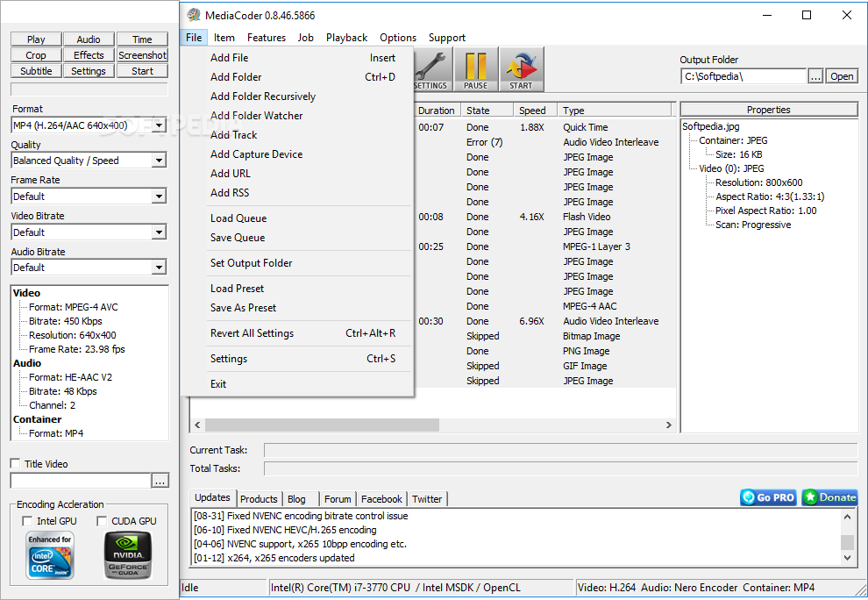Image resolution: width=868 pixels, height=600 pixels.
Task: Click the Audio button in left panel
Action: (x=89, y=39)
